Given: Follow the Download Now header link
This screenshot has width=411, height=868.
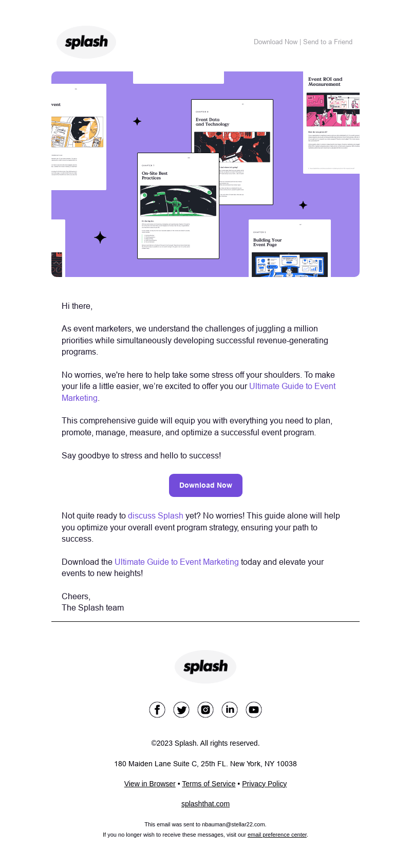Looking at the screenshot, I should click(x=275, y=42).
